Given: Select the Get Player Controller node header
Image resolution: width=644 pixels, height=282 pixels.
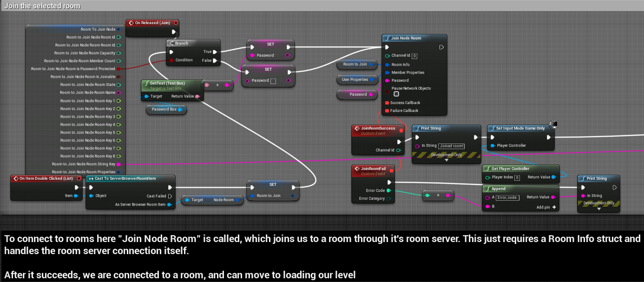Looking at the screenshot, I should click(x=520, y=169).
